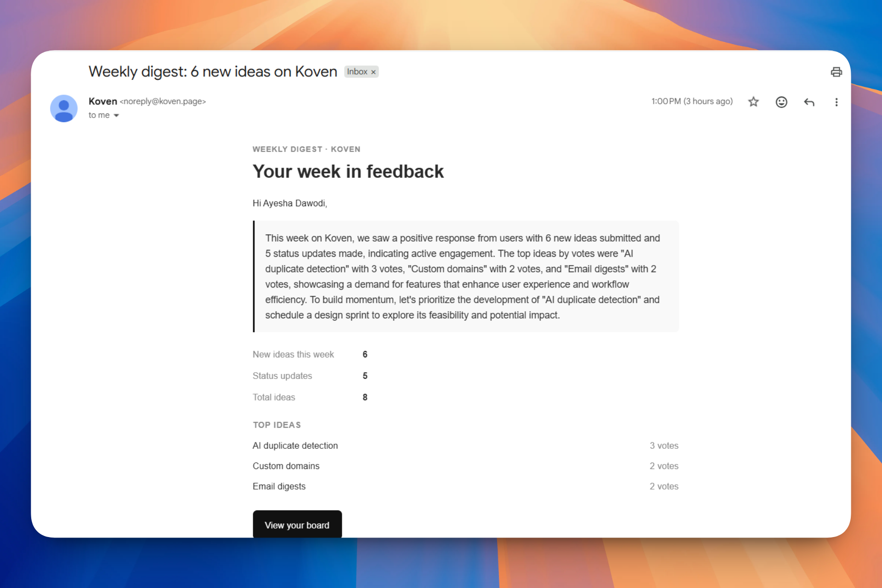Viewport: 882px width, 588px height.
Task: Click the 'Your week in feedback' heading
Action: point(348,171)
